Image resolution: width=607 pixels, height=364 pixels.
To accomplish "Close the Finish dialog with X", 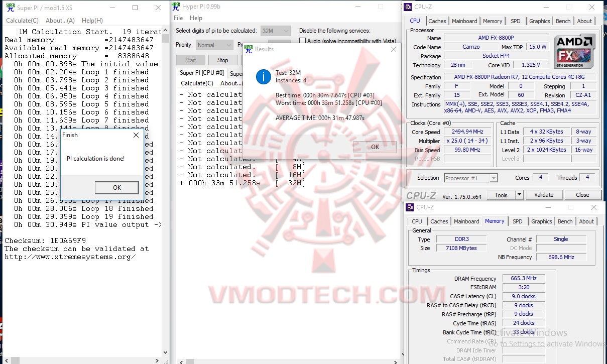I will click(x=136, y=135).
